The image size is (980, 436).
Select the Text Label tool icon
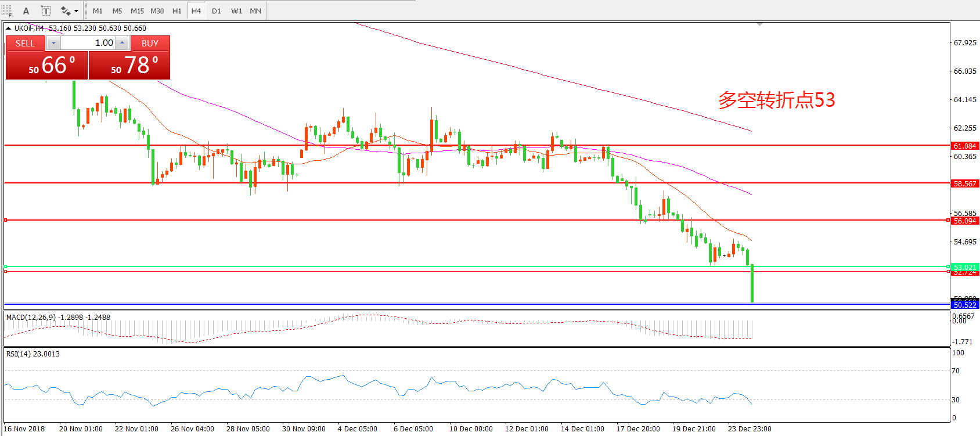tap(46, 10)
